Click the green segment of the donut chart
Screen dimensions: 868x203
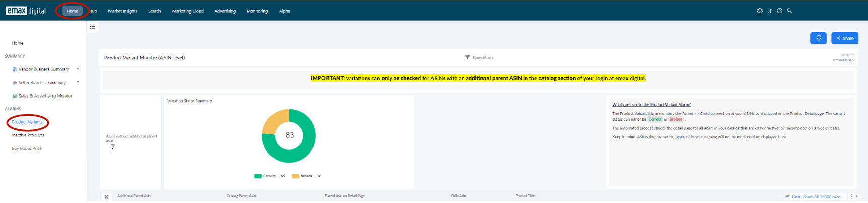[x=302, y=150]
